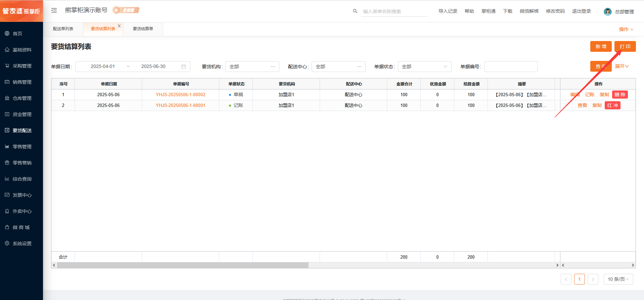The image size is (644, 300).
Task: Open document YHJS-20250506-1-00002
Action: tap(181, 95)
